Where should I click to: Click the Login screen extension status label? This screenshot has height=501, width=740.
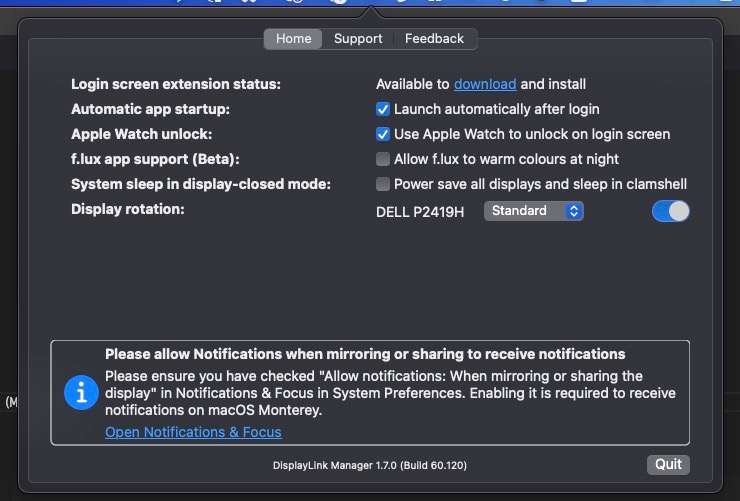click(175, 84)
